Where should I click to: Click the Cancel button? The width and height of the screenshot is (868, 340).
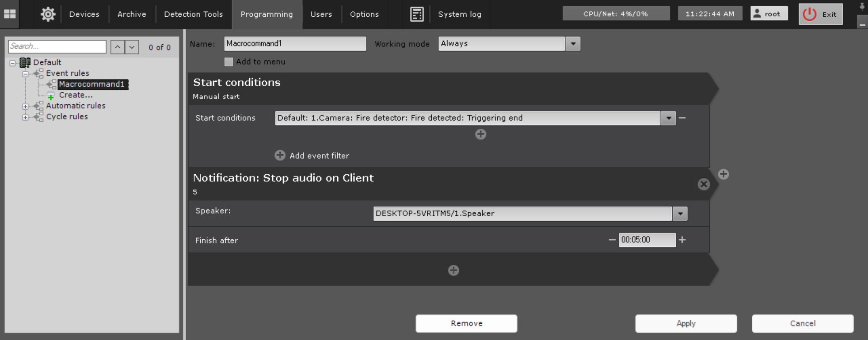(802, 323)
